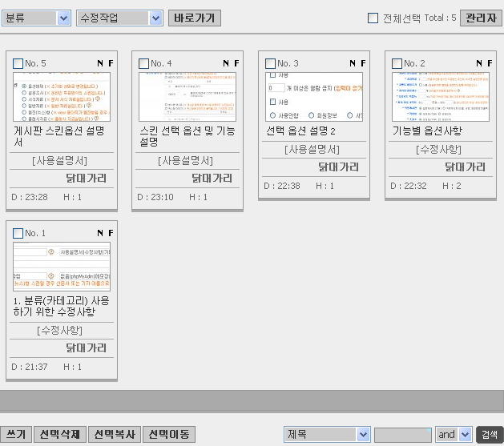The height and width of the screenshot is (446, 504).
Task: Toggle the 전체선택 select-all checkbox
Action: [x=373, y=18]
